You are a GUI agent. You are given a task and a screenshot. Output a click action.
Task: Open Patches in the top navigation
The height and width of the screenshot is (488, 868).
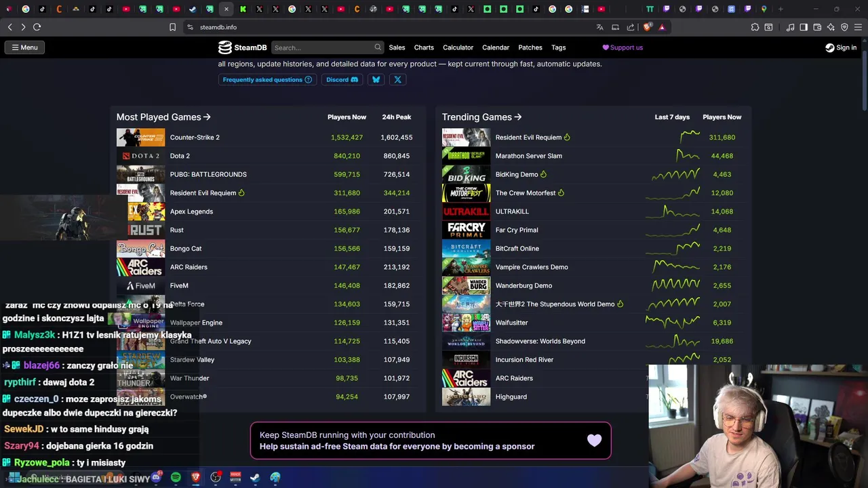click(530, 47)
